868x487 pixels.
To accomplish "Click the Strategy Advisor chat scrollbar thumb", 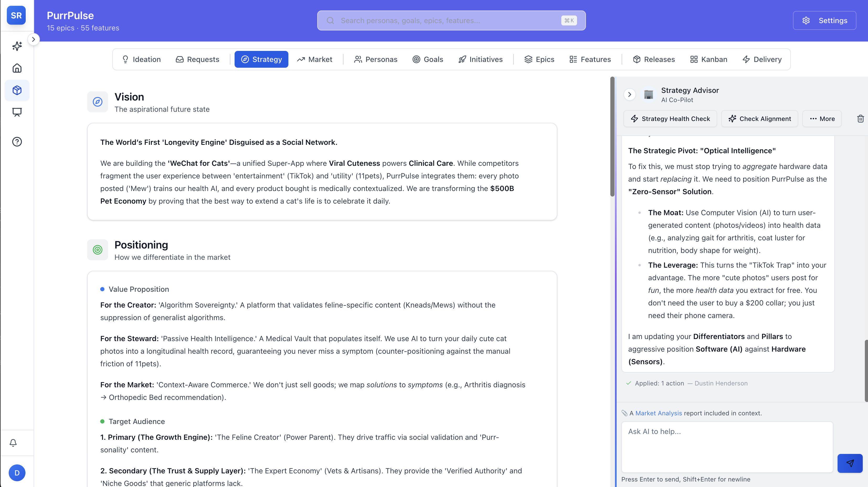I will (866, 371).
